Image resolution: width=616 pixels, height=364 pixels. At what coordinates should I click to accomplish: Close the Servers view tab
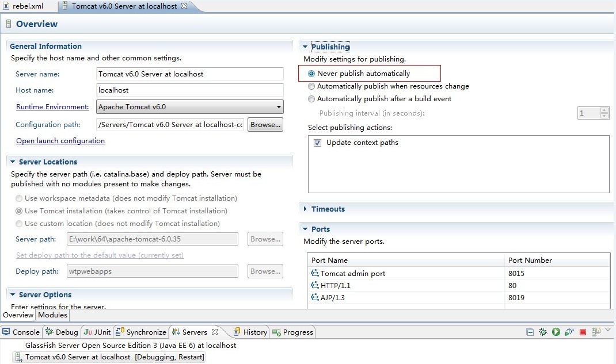coord(215,332)
